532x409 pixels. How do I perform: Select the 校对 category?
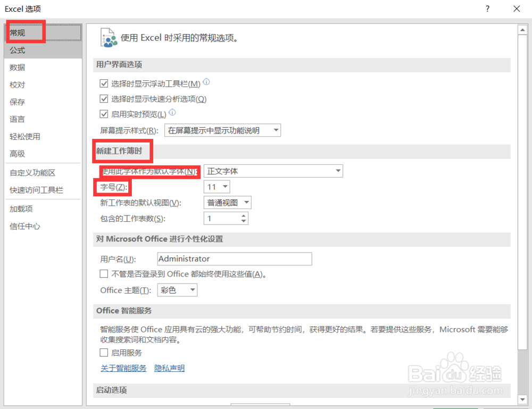[x=43, y=85]
